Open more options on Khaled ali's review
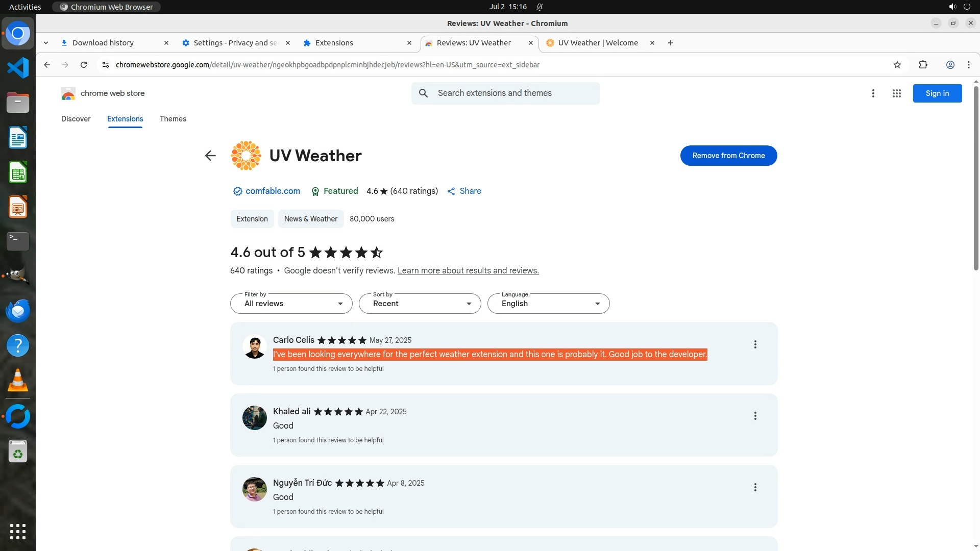Screen dimensions: 980x551 [755, 416]
